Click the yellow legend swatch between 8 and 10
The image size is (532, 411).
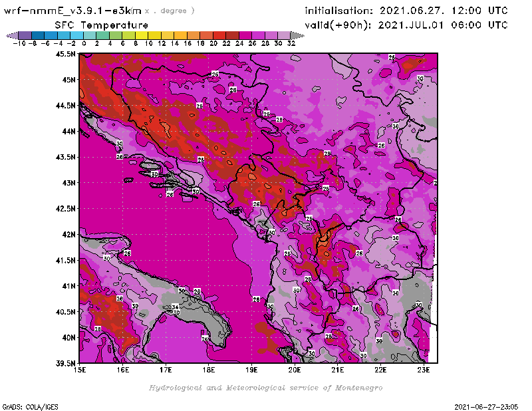[142, 35]
